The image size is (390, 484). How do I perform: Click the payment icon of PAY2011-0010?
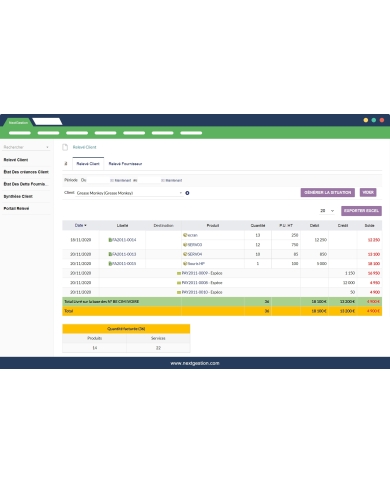pyautogui.click(x=179, y=292)
